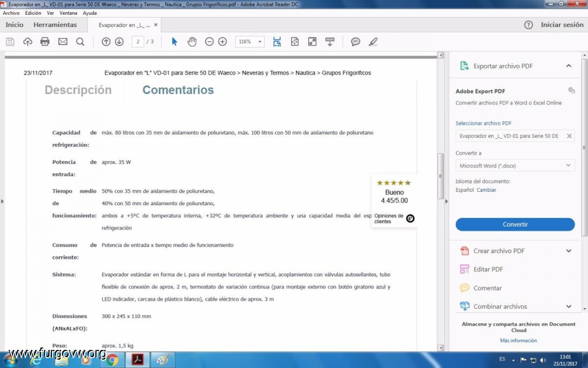The height and width of the screenshot is (368, 588).
Task: Click the Convertir button
Action: coord(515,224)
